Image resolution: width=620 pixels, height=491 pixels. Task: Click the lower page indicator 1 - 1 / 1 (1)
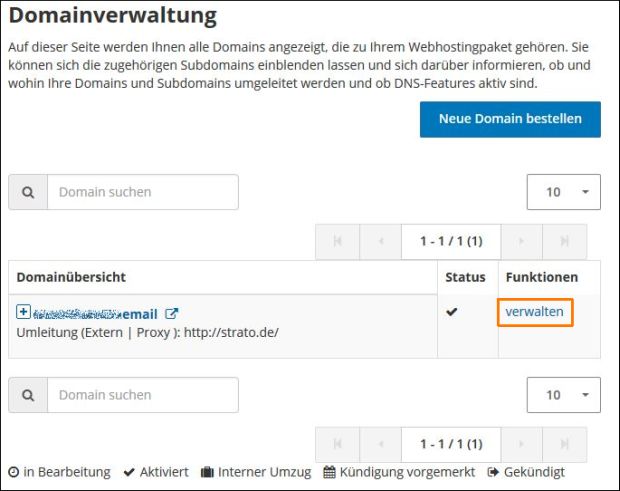coord(451,444)
